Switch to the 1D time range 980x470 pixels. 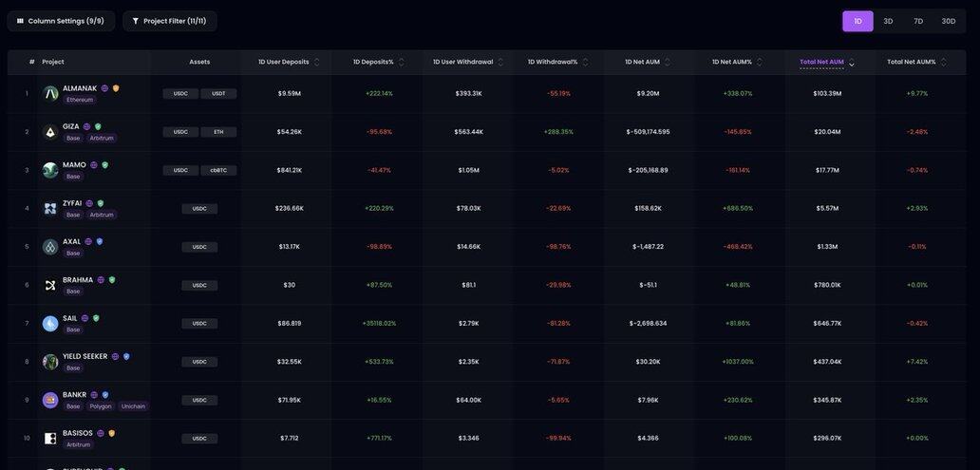pos(857,21)
